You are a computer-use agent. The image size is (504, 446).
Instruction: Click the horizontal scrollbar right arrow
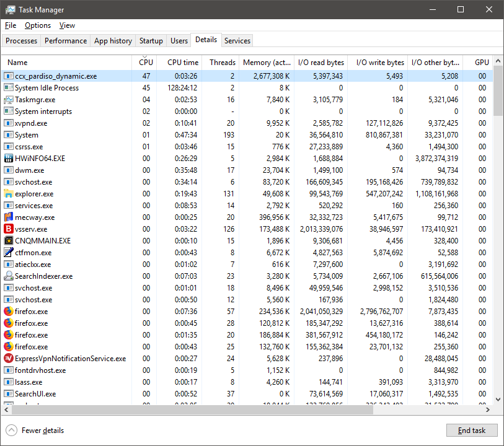tap(488, 409)
